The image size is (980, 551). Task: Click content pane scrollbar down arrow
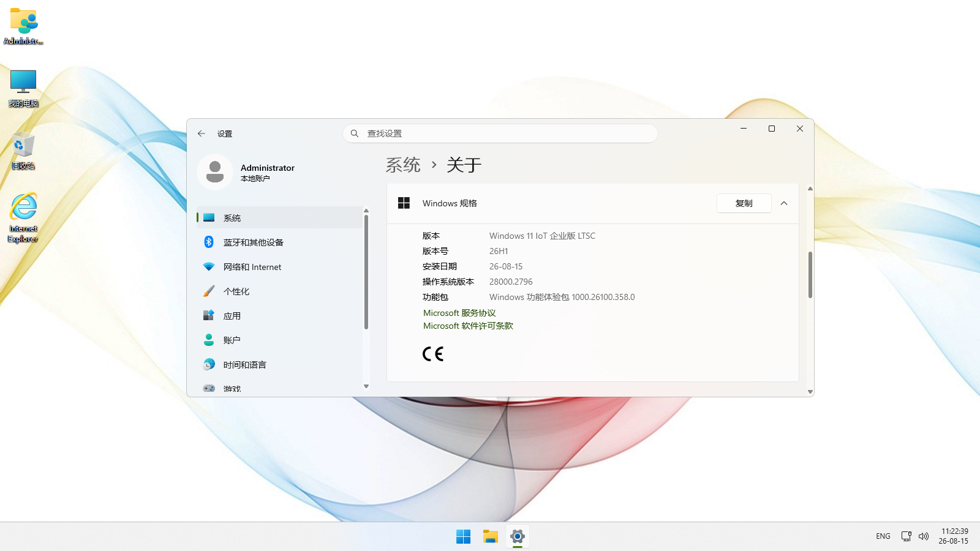810,392
